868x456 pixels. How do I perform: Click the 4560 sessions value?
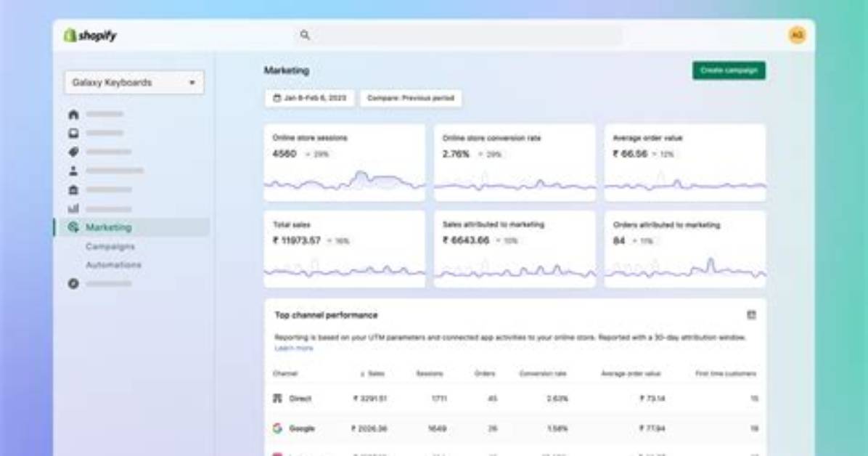[284, 153]
